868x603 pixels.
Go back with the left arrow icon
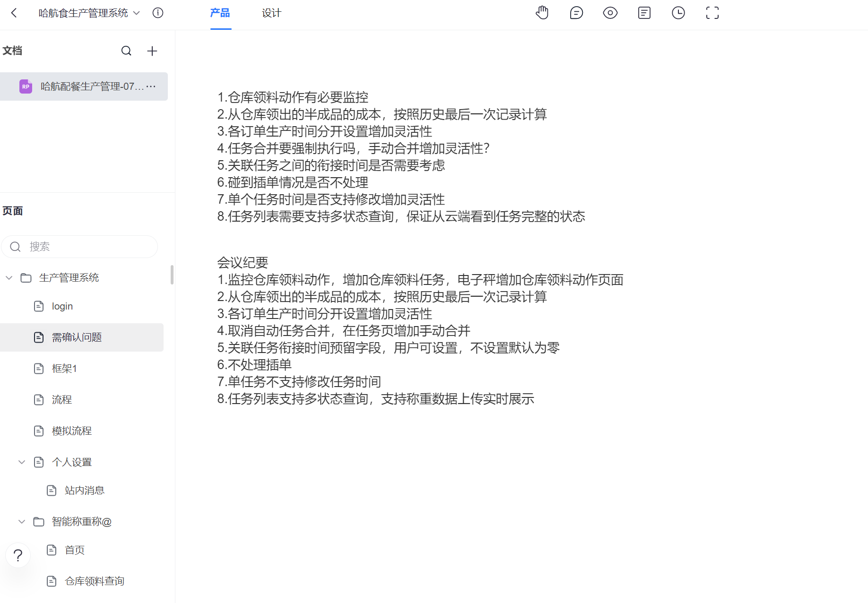[14, 13]
